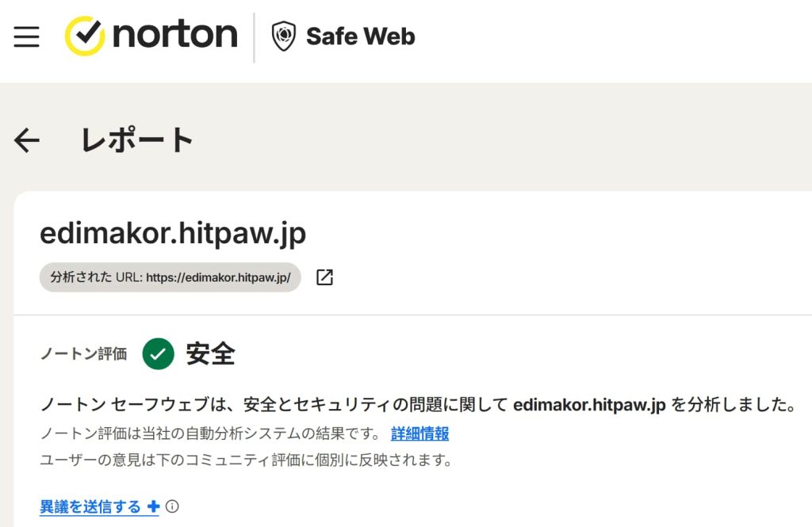
Task: Click the edimakor.hitpaw.jp site title
Action: pos(173,234)
